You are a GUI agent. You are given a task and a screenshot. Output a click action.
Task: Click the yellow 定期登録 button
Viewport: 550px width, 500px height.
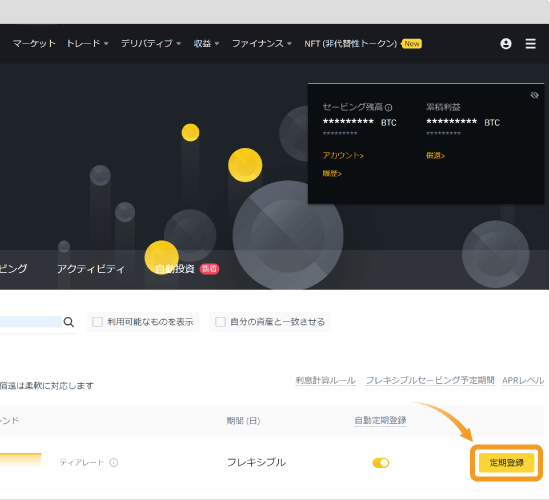[x=506, y=462]
